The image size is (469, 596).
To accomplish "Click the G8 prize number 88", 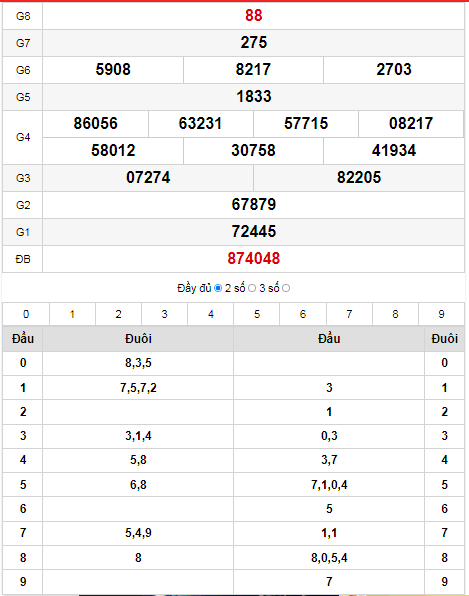I will point(254,16).
